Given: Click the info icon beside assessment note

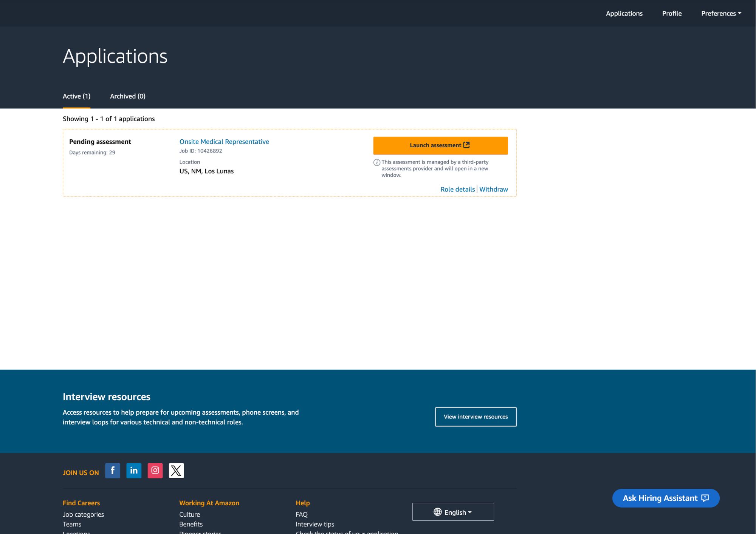Looking at the screenshot, I should pos(376,162).
